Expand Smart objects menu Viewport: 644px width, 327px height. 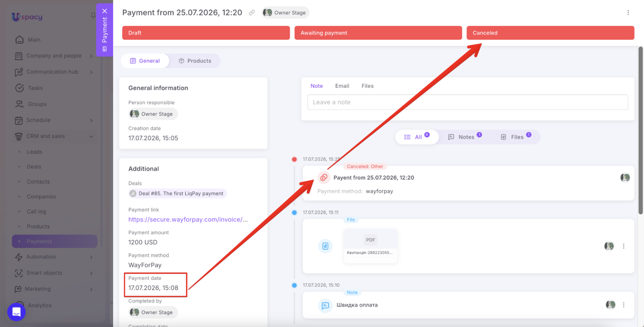tap(91, 273)
